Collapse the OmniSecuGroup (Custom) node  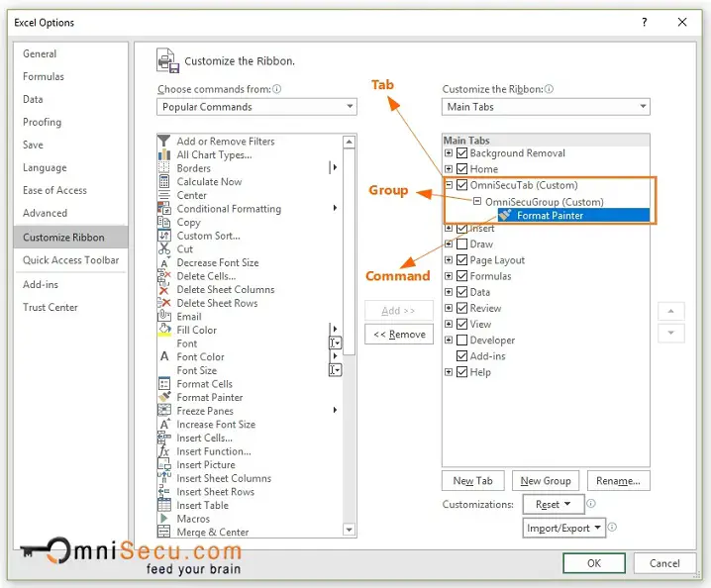(477, 201)
